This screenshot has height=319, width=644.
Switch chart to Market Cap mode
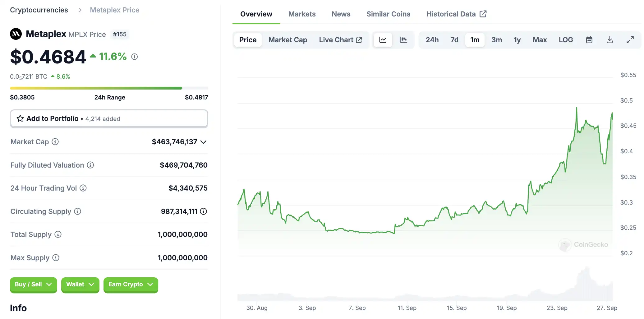[x=287, y=40]
